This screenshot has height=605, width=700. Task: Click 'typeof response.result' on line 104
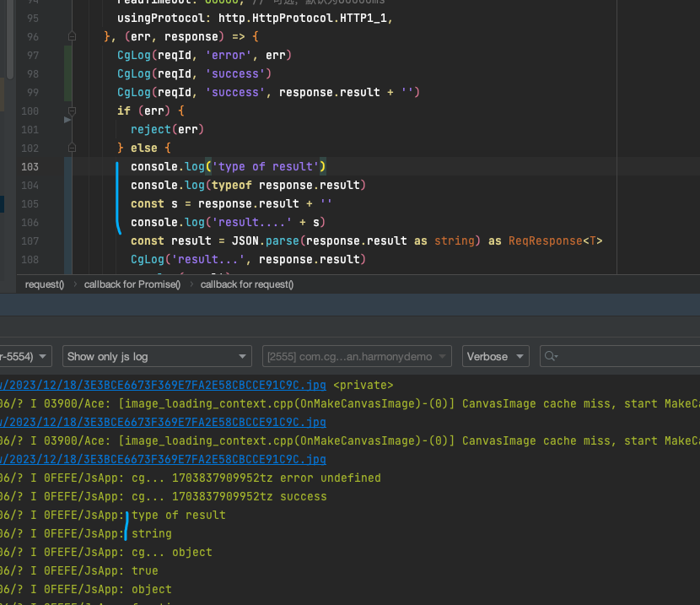coord(286,186)
